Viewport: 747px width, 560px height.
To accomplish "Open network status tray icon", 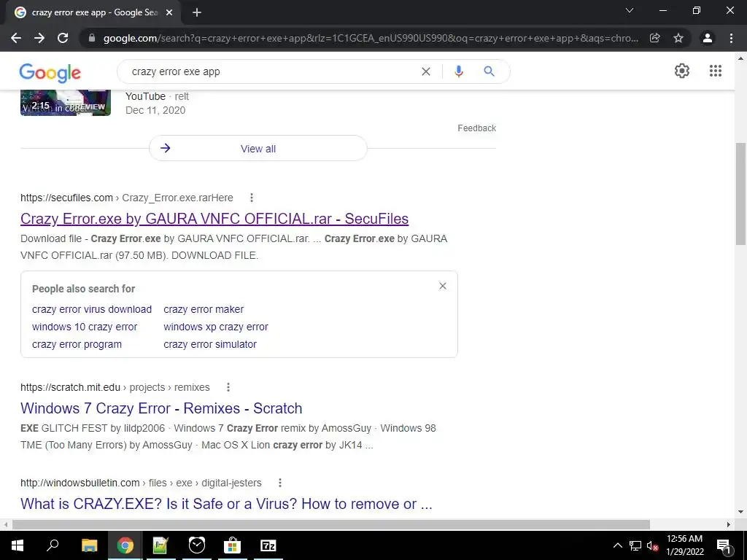I will pyautogui.click(x=635, y=545).
